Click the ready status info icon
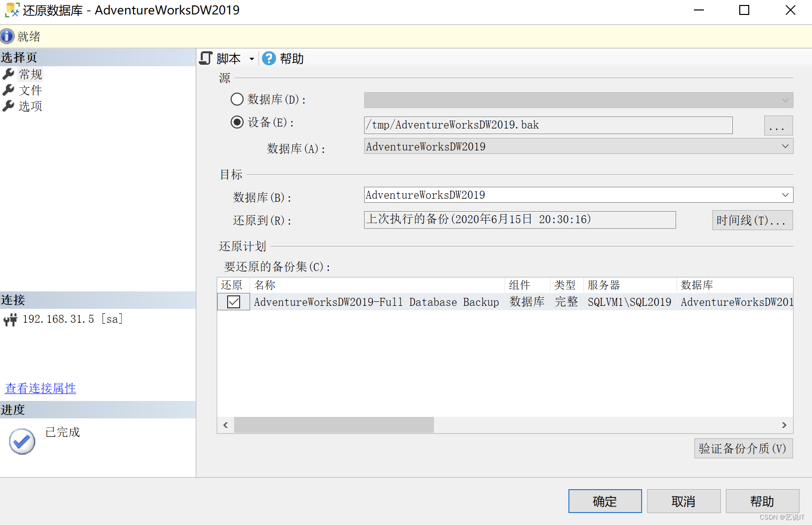 point(7,36)
